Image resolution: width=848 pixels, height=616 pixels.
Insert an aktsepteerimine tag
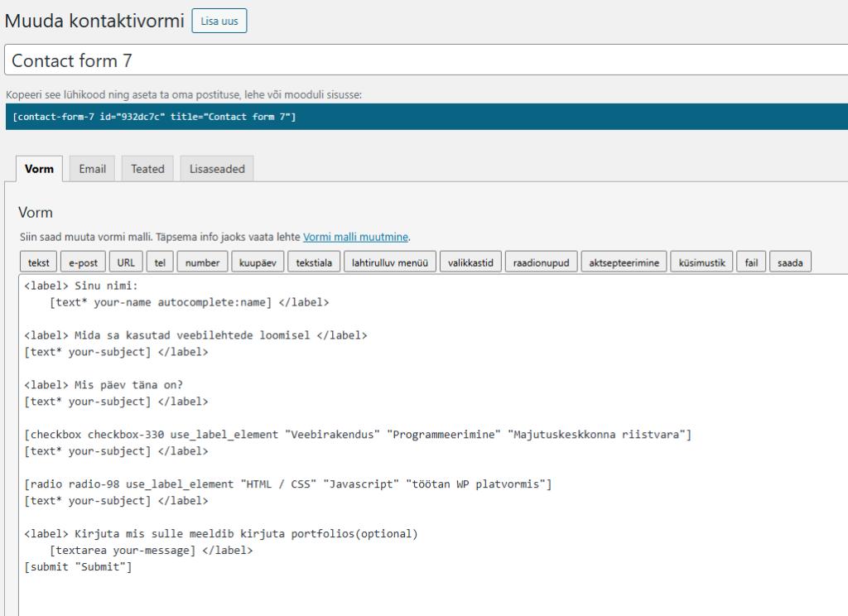624,262
